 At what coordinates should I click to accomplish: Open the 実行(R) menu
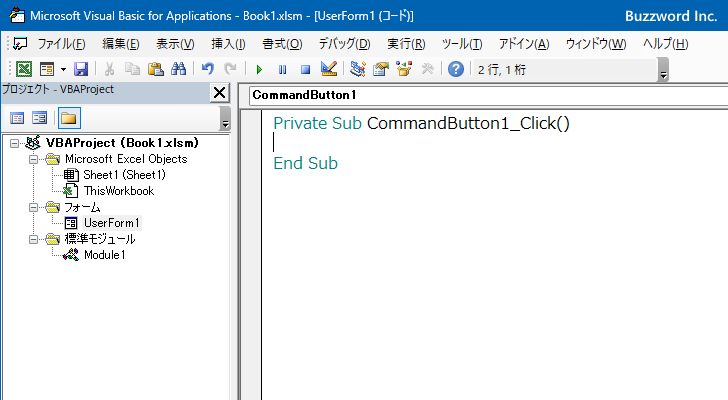(406, 44)
